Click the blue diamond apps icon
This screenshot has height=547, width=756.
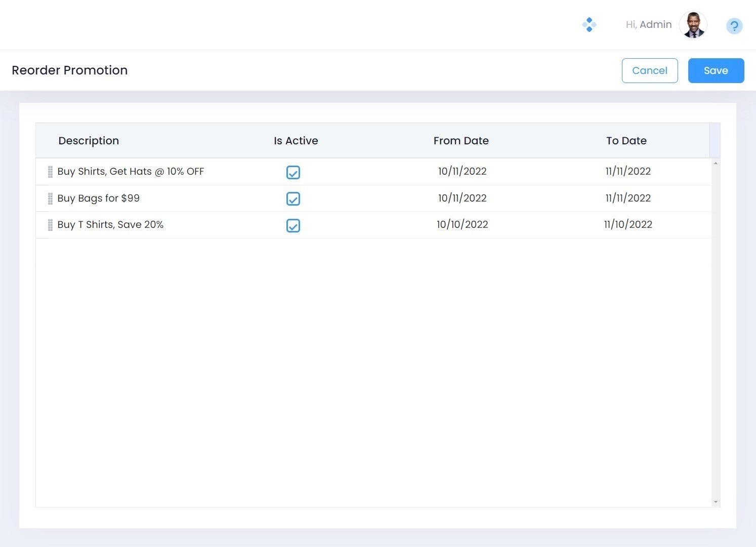tap(589, 24)
